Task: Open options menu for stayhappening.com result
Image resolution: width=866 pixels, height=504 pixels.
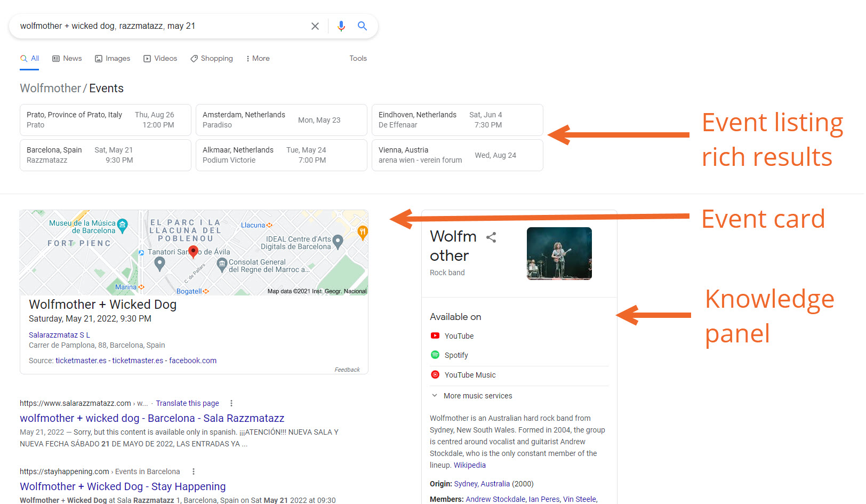Action: pyautogui.click(x=194, y=471)
